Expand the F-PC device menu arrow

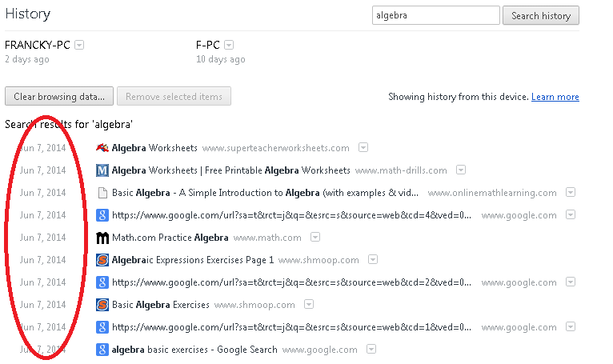tap(230, 45)
